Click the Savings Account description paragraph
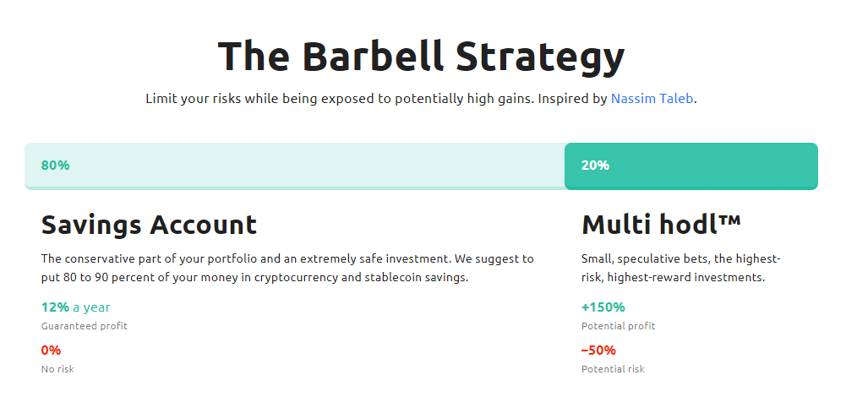The width and height of the screenshot is (868, 402). pos(287,269)
